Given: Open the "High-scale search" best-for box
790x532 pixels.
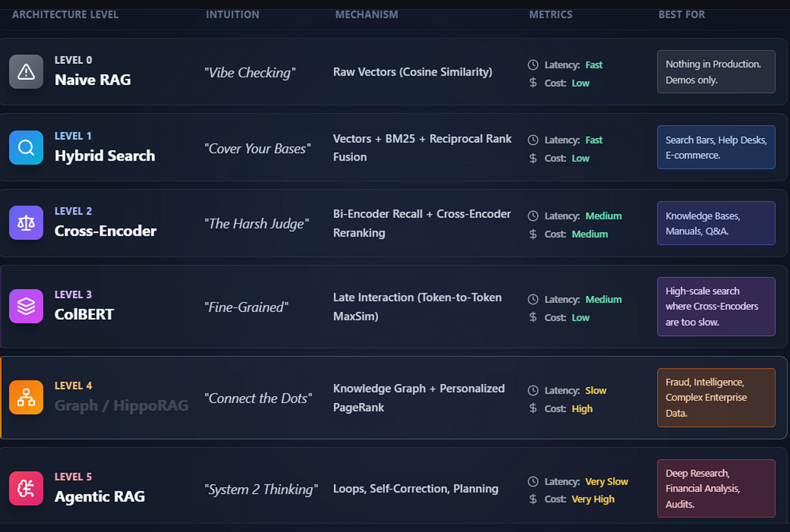Looking at the screenshot, I should coord(716,307).
